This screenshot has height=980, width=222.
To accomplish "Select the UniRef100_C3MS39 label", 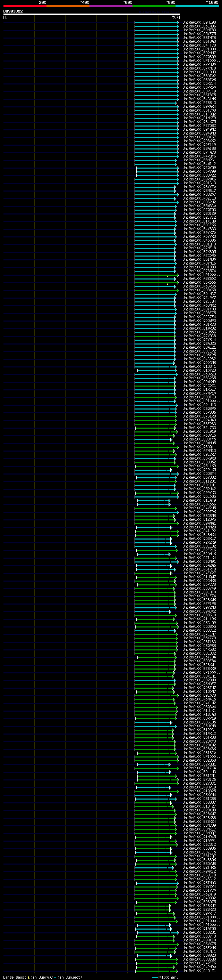I will pos(199,826).
